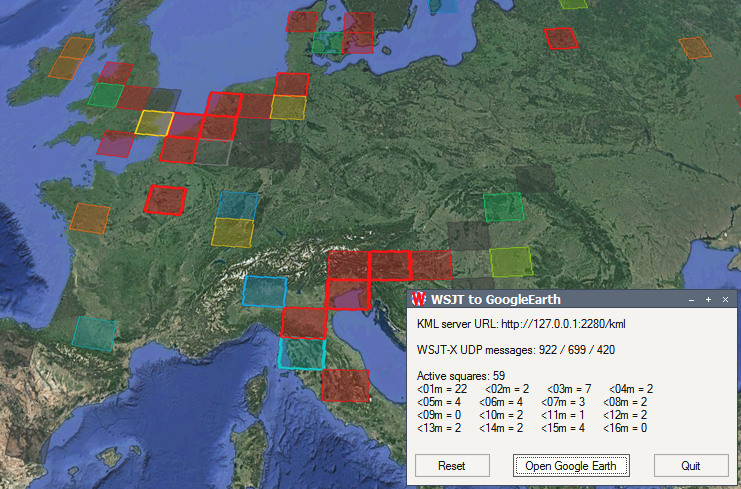Select the yellow square over southern England
Screen dimensions: 741x489
[x=155, y=123]
